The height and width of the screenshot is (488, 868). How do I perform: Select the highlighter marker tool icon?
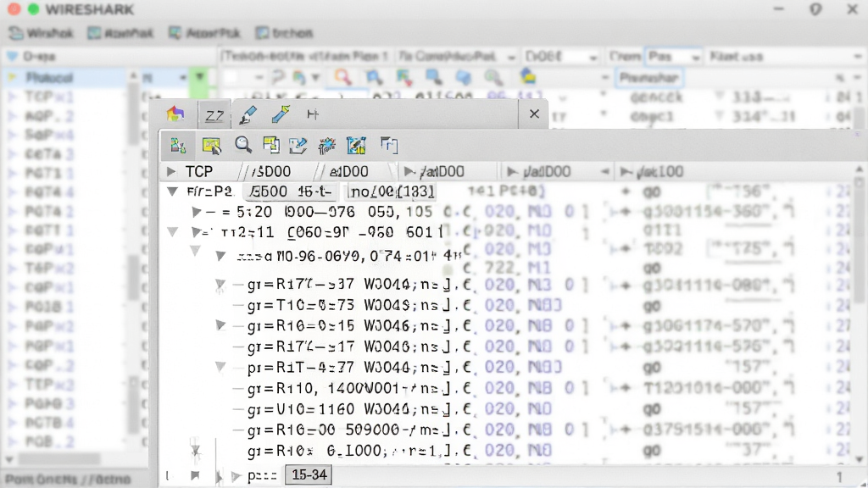click(281, 114)
